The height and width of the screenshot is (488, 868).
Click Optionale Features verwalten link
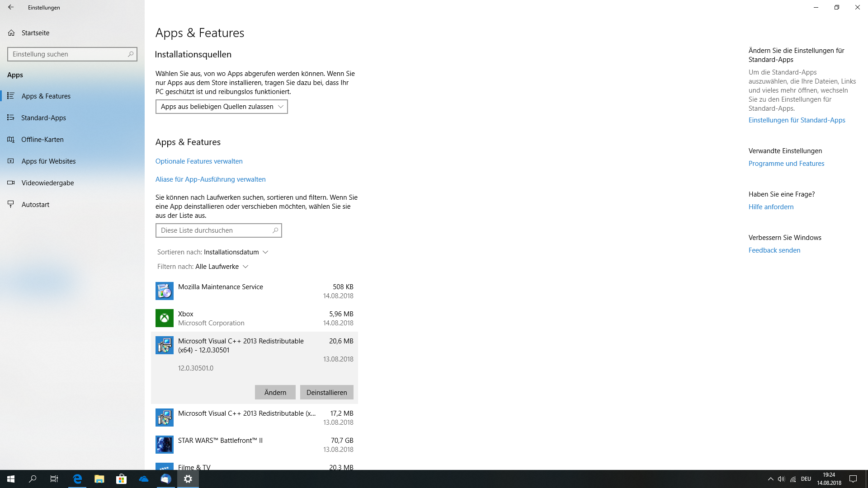pyautogui.click(x=198, y=161)
